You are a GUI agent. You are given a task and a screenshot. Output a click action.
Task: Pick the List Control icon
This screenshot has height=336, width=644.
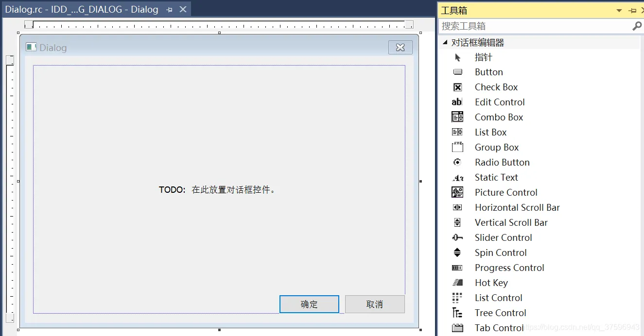(x=457, y=298)
